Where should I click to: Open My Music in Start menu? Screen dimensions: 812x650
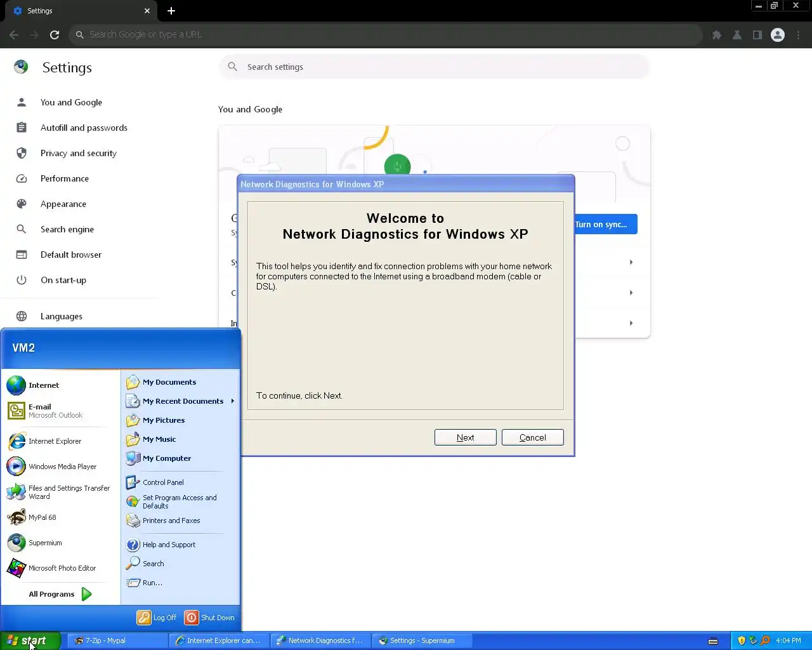[x=180, y=439]
